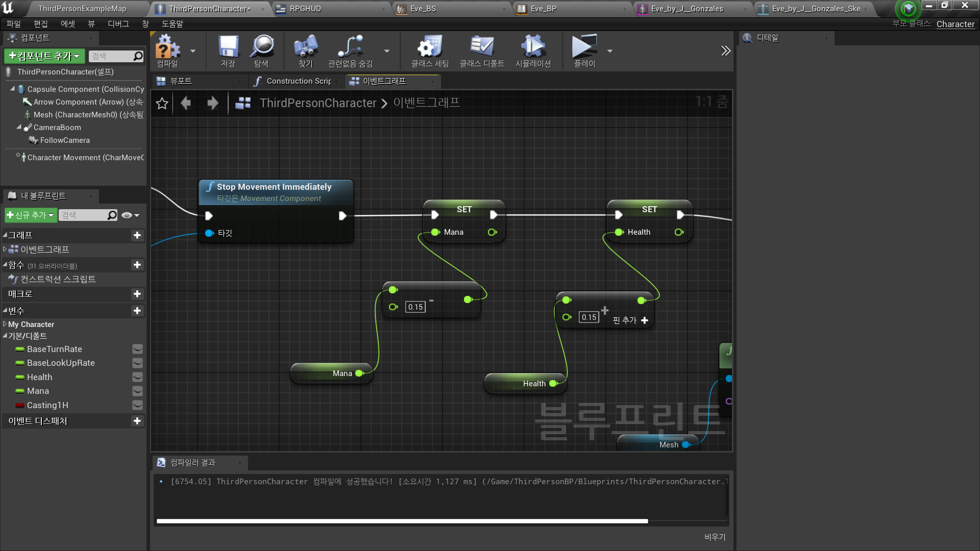980x551 pixels.
Task: Expand My Character variable category
Action: [x=5, y=324]
